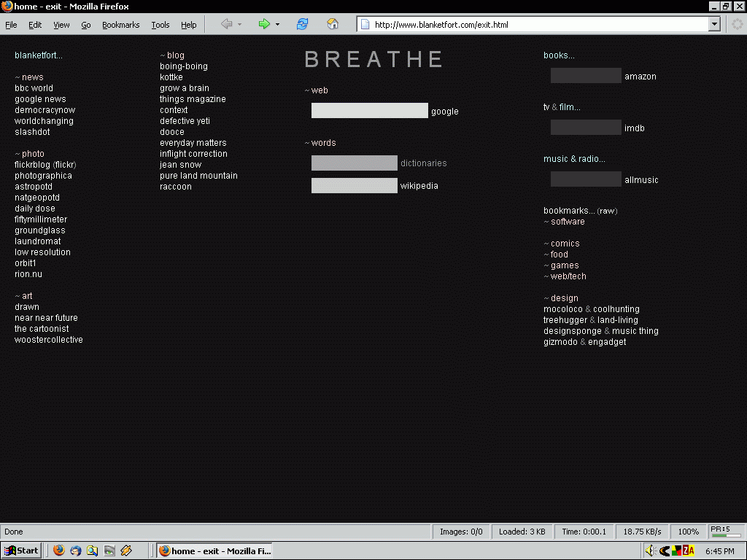The height and width of the screenshot is (560, 747).
Task: Click the PR:5 PageRank bar in status bar
Action: tap(726, 532)
